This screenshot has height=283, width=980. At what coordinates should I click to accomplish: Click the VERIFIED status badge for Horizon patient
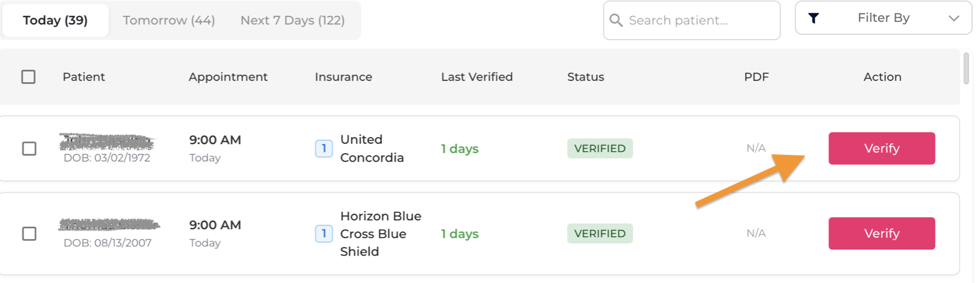(599, 234)
